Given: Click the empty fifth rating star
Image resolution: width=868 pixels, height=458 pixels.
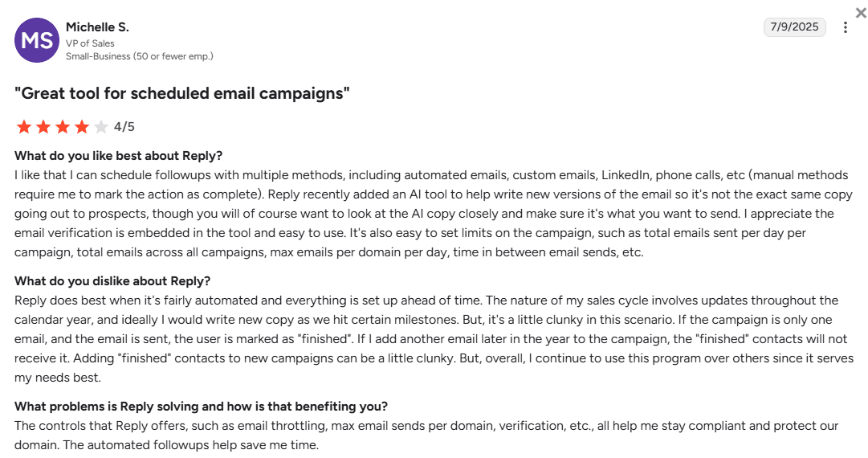Looking at the screenshot, I should point(100,127).
